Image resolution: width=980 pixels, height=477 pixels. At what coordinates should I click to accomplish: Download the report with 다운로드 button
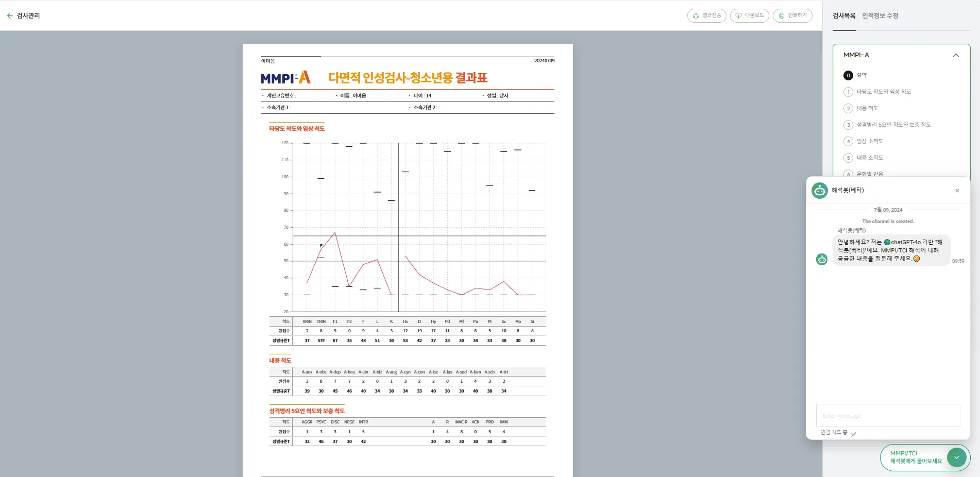point(750,15)
